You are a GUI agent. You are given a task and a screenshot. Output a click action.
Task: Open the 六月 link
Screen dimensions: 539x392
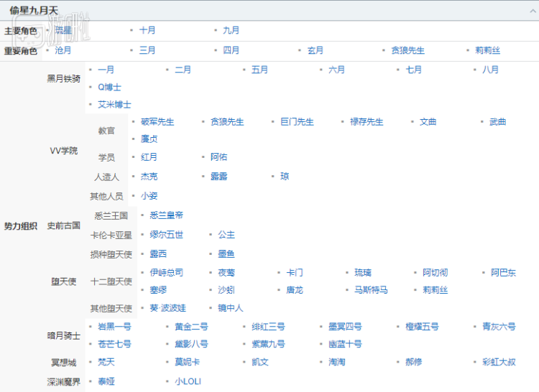[336, 70]
